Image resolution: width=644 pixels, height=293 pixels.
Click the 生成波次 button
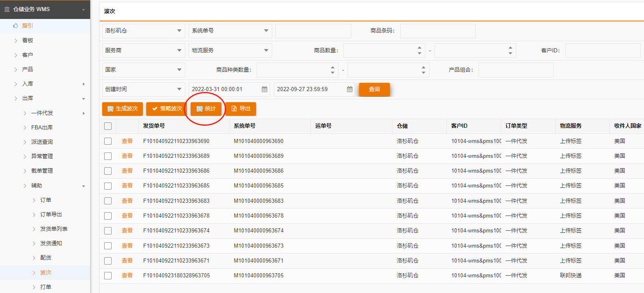click(x=123, y=109)
